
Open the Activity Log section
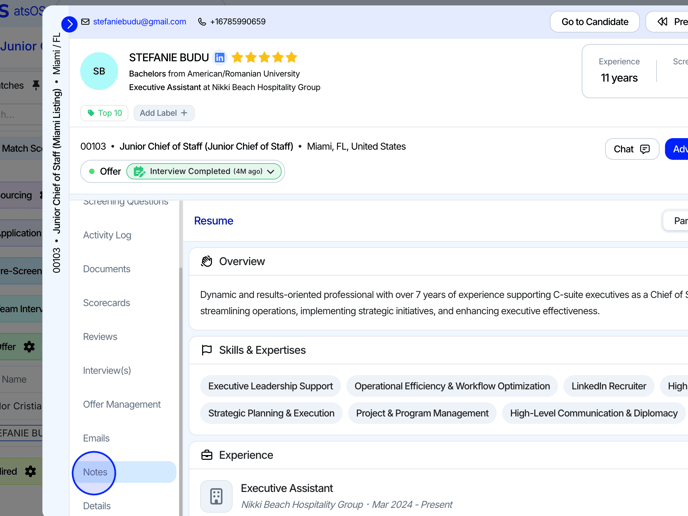[x=107, y=235]
